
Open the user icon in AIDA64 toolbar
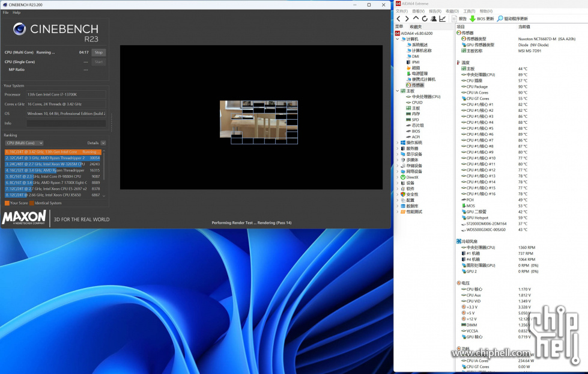(434, 19)
